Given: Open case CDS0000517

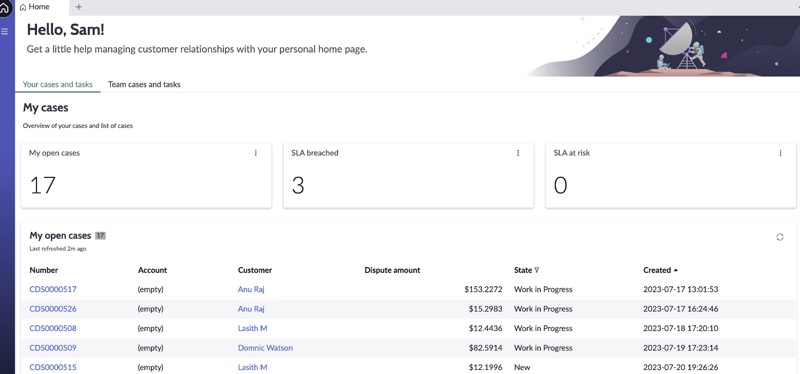Looking at the screenshot, I should (x=53, y=289).
